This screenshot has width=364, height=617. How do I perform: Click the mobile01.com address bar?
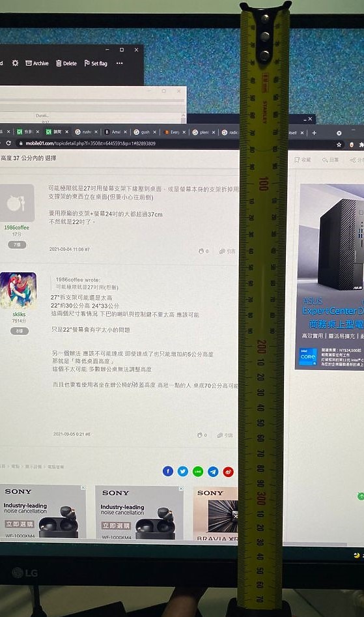tap(91, 143)
